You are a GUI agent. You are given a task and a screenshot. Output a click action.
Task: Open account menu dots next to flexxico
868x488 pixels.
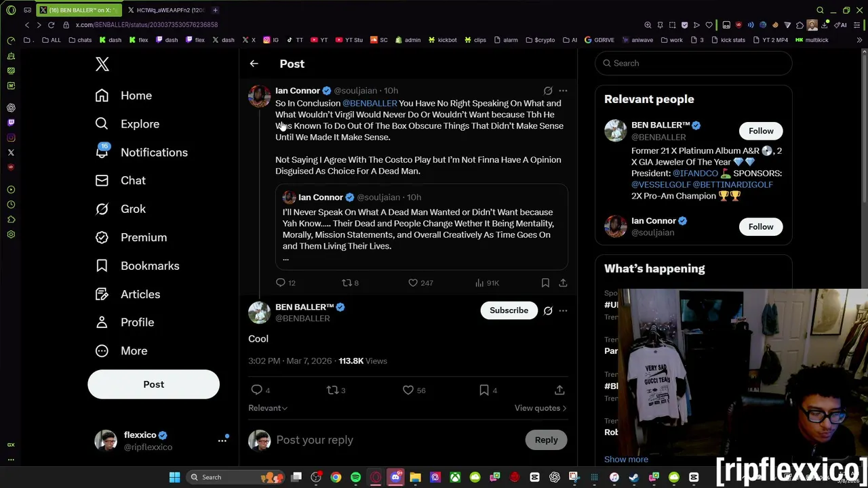point(222,441)
